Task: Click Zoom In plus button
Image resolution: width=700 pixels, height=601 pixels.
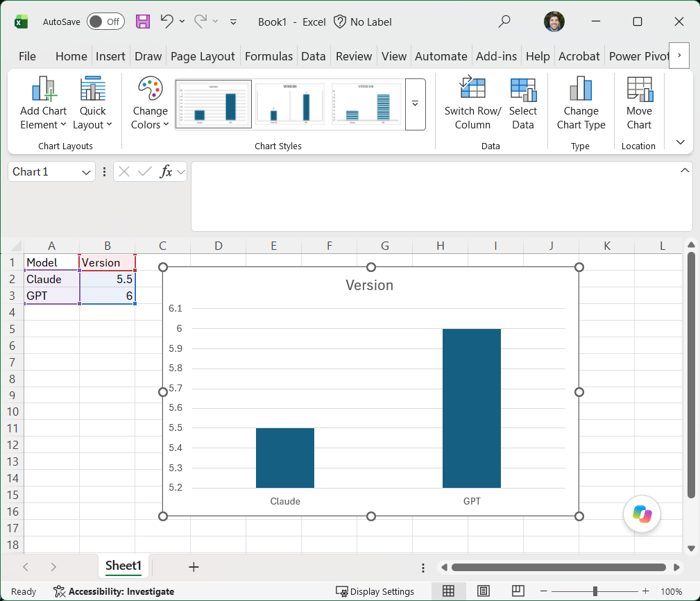Action: [x=645, y=591]
